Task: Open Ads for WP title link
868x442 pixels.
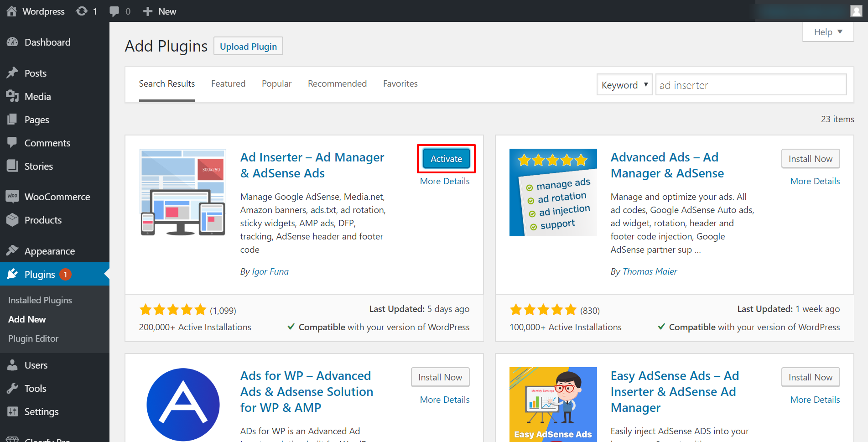Action: 307,391
